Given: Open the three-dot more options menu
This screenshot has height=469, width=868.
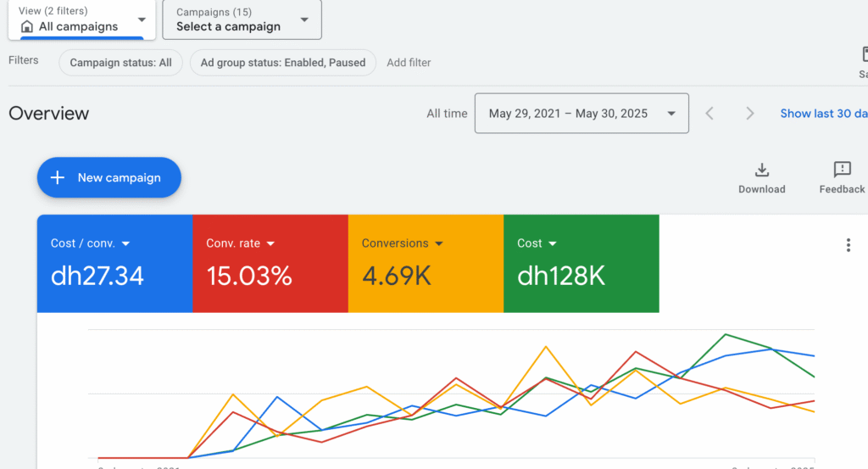Looking at the screenshot, I should click(848, 245).
